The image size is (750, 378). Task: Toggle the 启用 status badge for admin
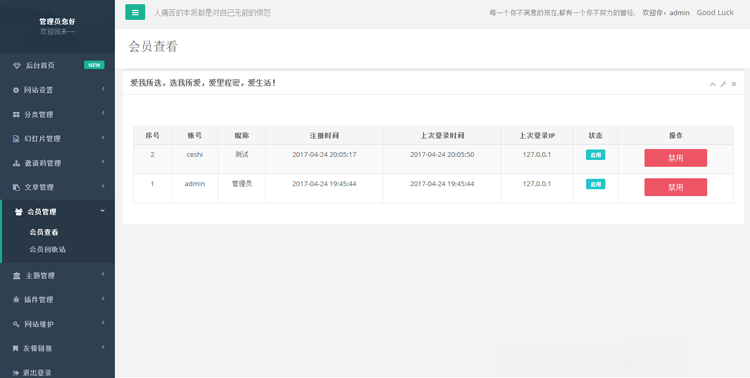pyautogui.click(x=596, y=184)
